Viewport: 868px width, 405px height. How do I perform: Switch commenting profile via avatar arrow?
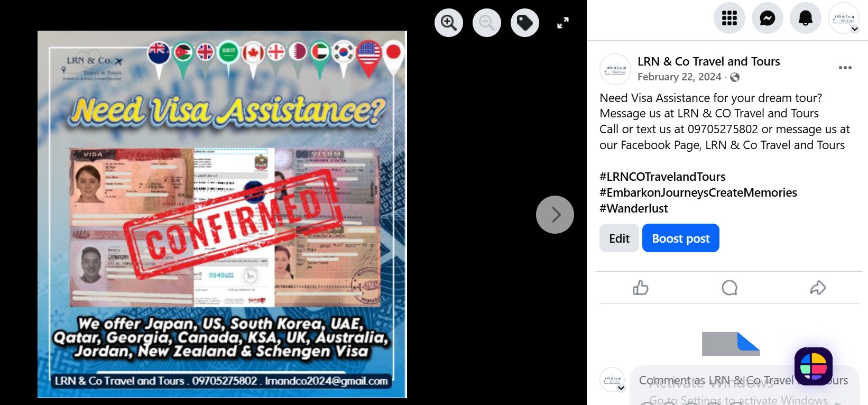click(x=621, y=388)
